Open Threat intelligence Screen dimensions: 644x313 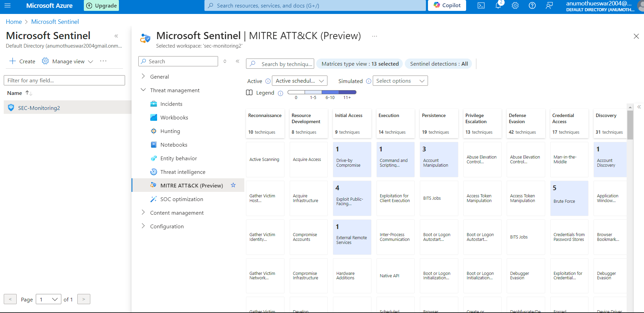click(x=183, y=172)
